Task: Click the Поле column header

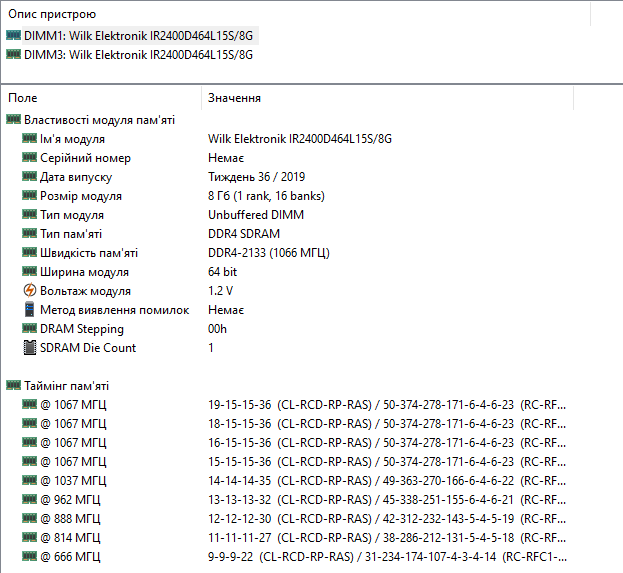Action: coord(23,98)
